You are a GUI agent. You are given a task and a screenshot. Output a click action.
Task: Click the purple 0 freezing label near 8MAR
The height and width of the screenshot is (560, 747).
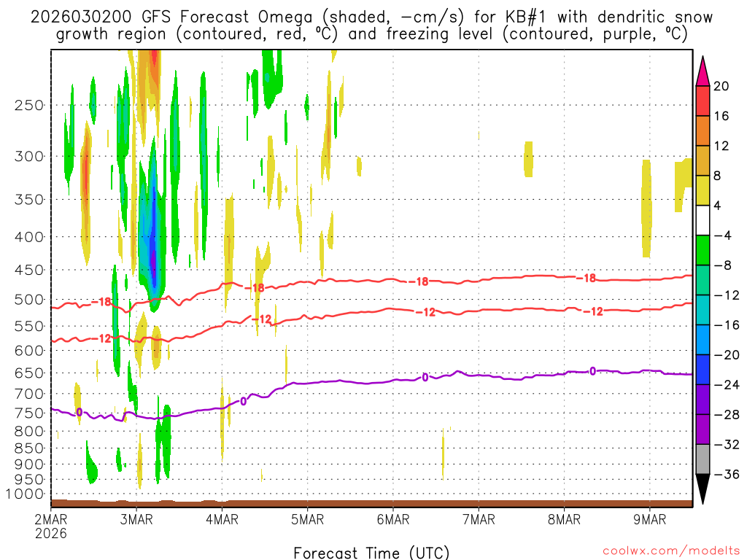[592, 371]
